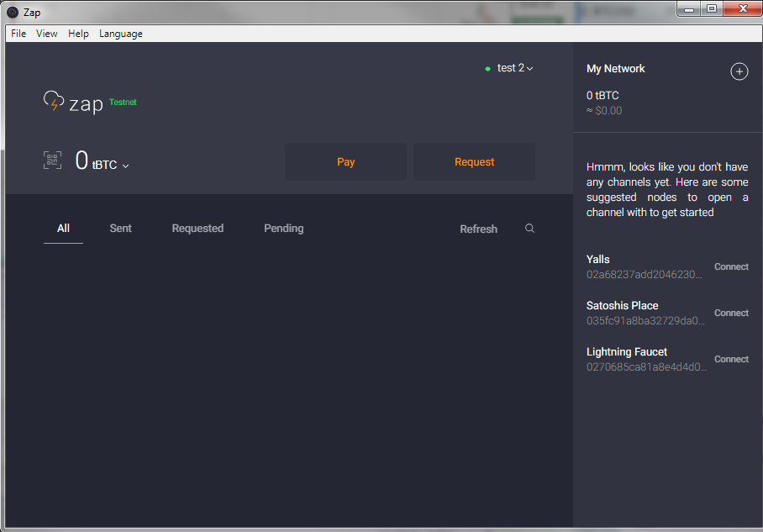Screen dimensions: 763x532
Task: Open the Language menu
Action: point(121,34)
